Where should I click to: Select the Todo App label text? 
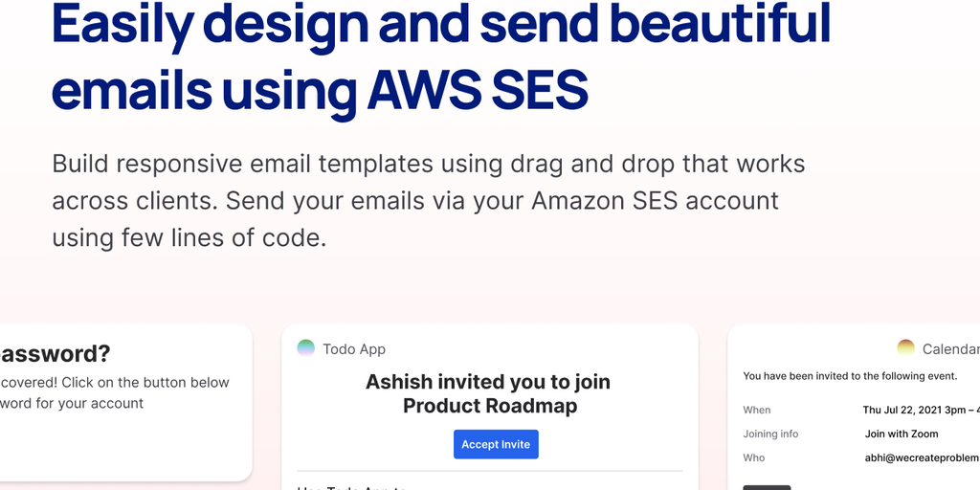pyautogui.click(x=354, y=349)
